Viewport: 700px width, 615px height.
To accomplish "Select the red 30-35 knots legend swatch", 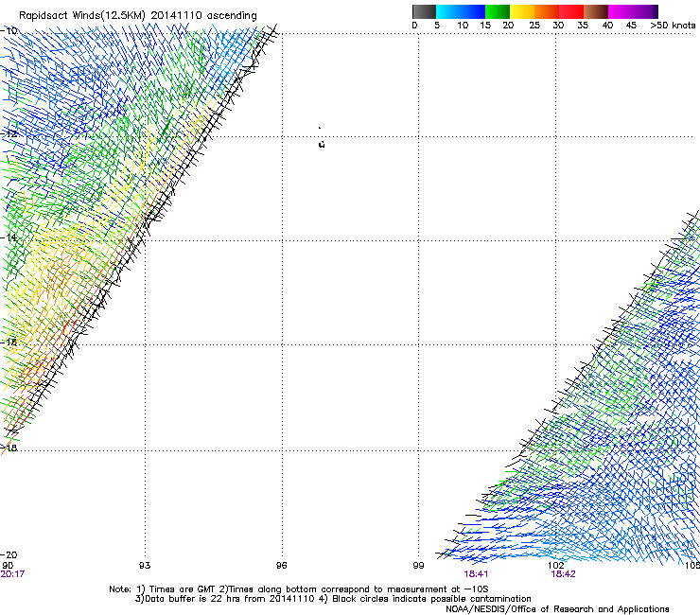I will pyautogui.click(x=571, y=11).
